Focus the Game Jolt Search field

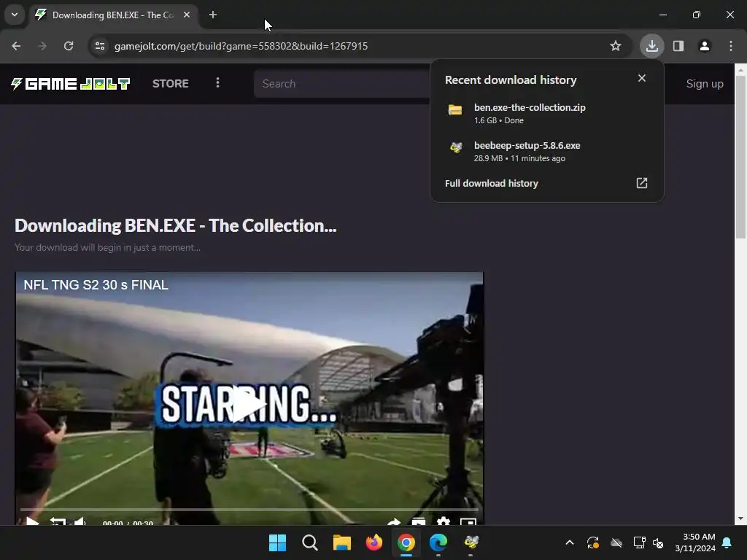point(341,84)
